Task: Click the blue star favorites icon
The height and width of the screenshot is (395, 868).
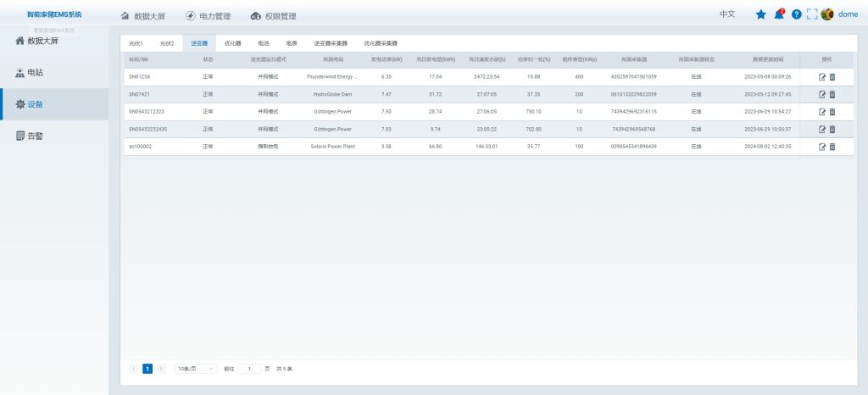Action: pyautogui.click(x=760, y=14)
